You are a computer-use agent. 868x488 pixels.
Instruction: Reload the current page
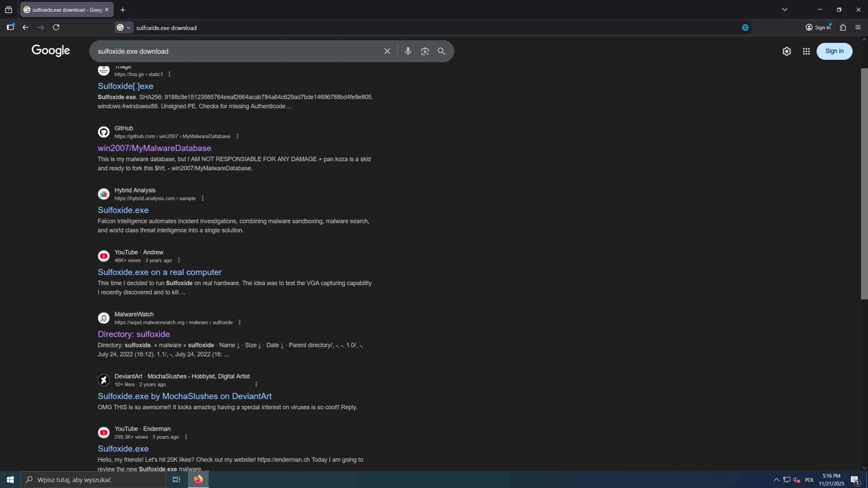[x=56, y=27]
